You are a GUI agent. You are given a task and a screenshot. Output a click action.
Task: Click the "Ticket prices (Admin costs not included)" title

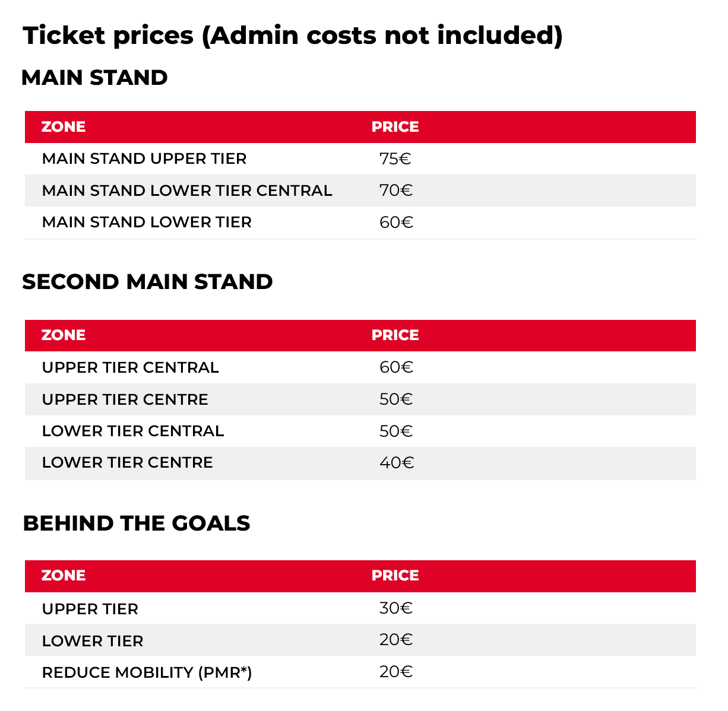[x=292, y=36]
